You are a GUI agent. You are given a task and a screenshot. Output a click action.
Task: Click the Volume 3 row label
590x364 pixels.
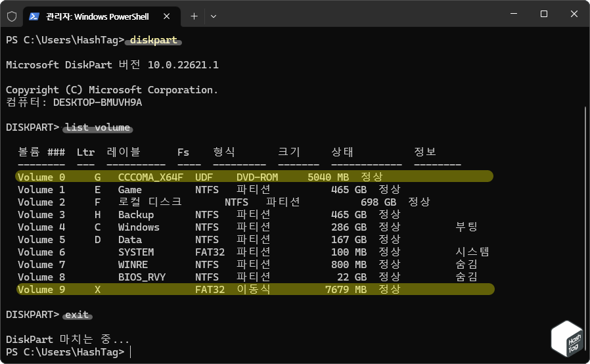[x=41, y=215]
